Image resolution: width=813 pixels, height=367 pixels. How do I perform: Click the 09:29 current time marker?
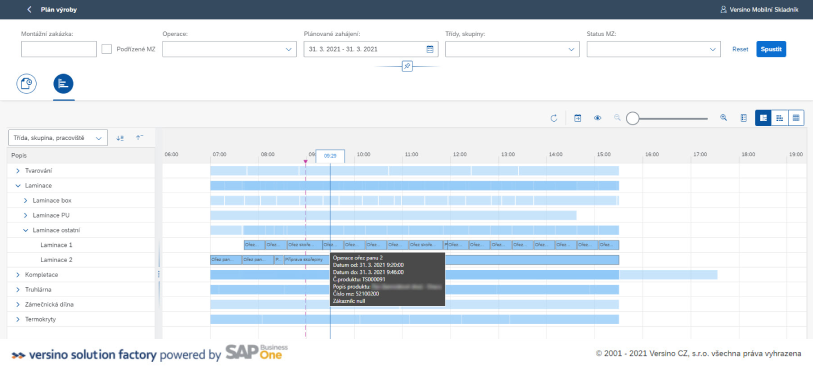[330, 156]
